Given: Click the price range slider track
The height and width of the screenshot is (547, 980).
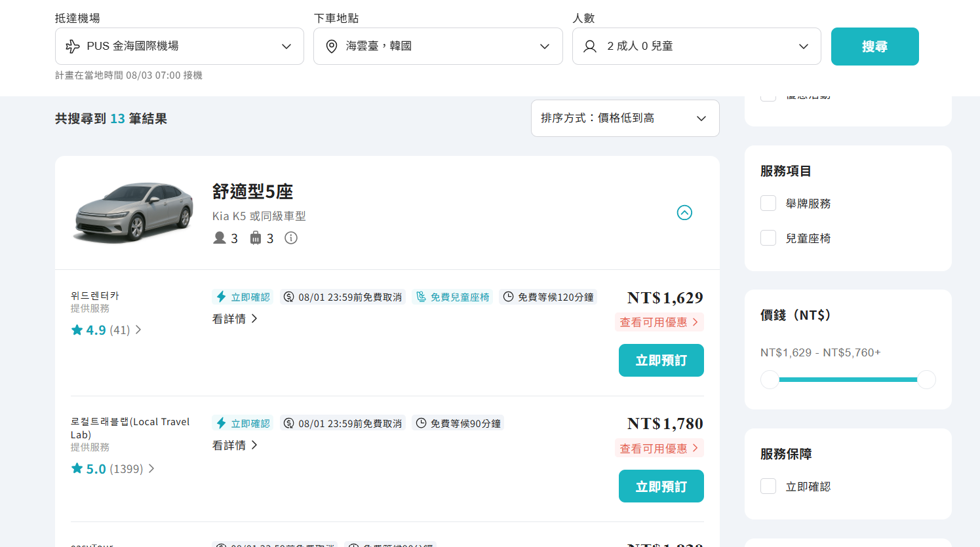Looking at the screenshot, I should (848, 379).
